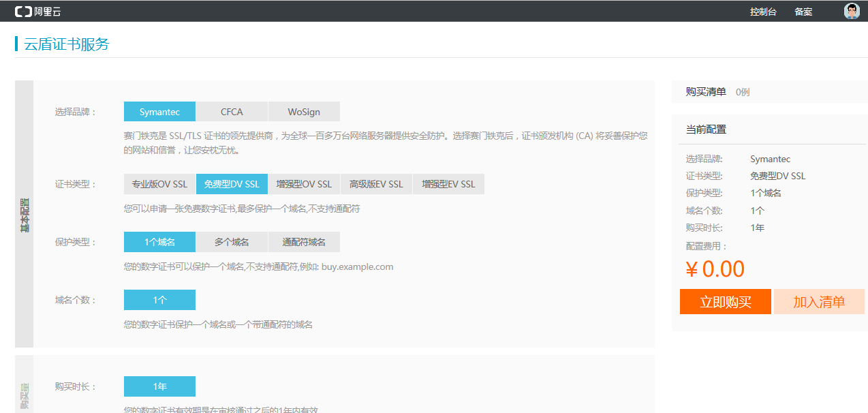Screen dimensions: 868x413
Task: Open 控制台 in the top bar
Action: (x=763, y=12)
